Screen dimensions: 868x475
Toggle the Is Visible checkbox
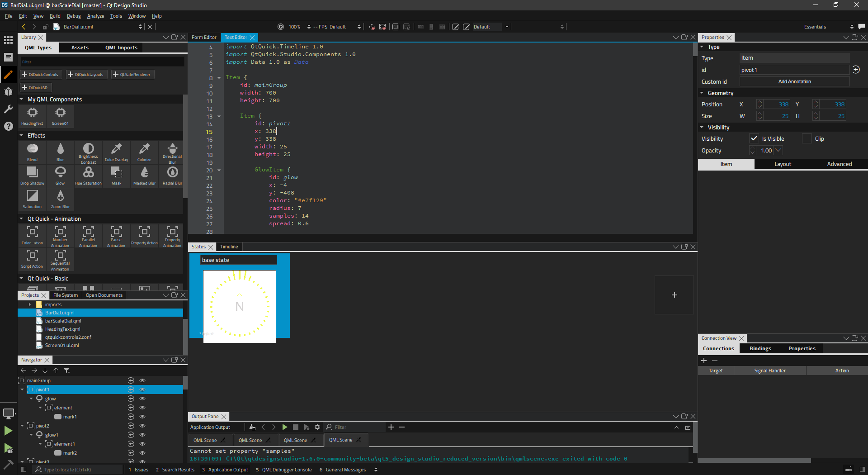pos(754,139)
